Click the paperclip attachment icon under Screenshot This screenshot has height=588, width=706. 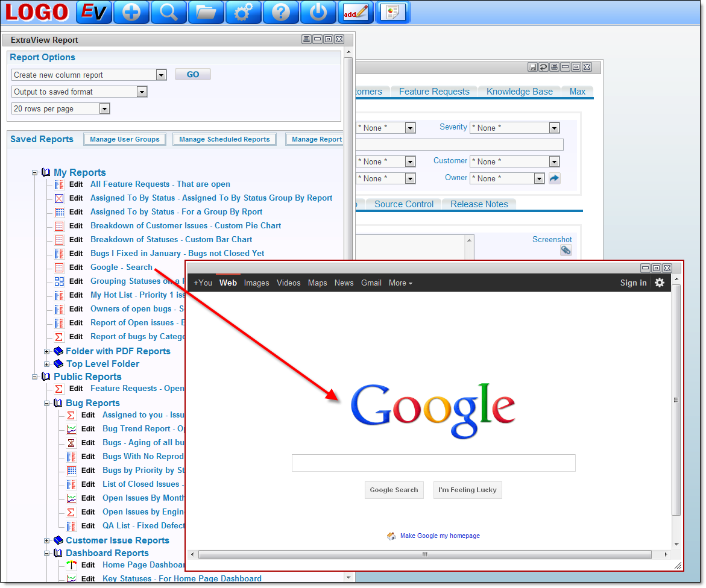point(566,250)
